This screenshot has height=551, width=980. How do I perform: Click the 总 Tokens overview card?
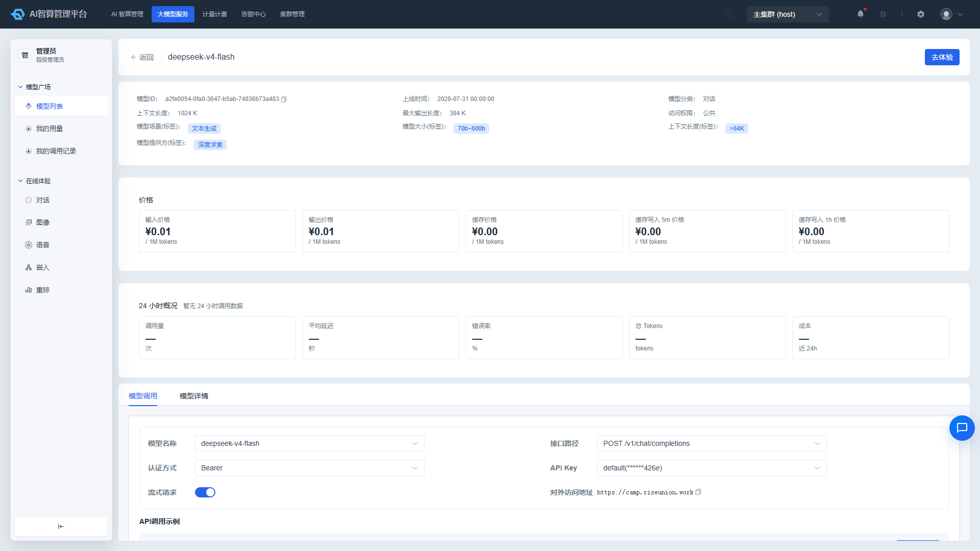tap(707, 338)
